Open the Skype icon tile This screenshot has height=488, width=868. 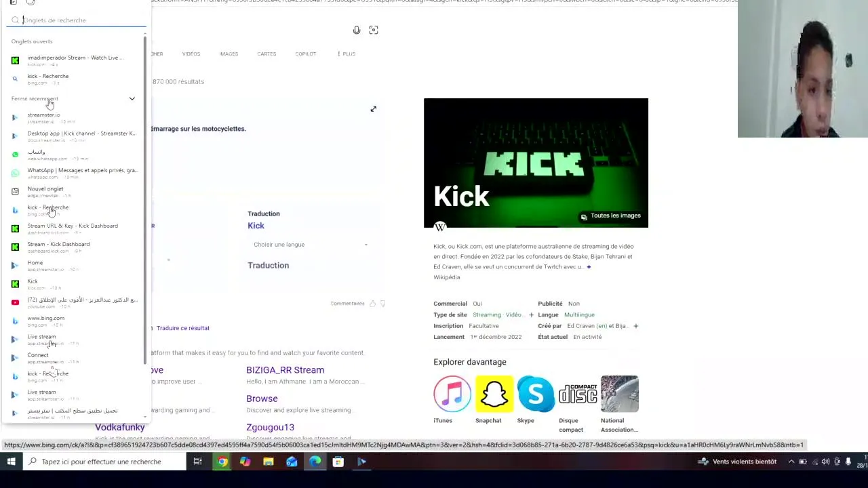click(536, 394)
